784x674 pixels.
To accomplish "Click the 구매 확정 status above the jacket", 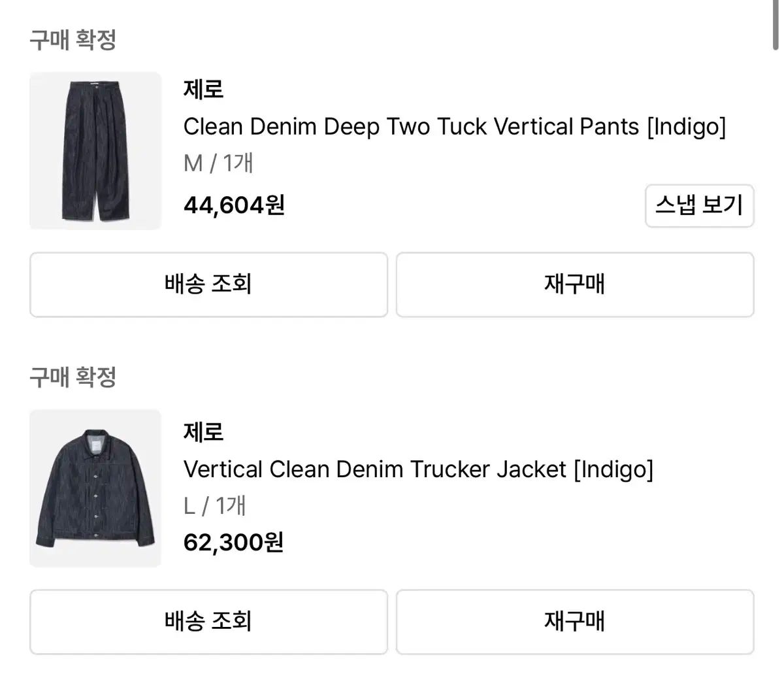I will point(73,377).
